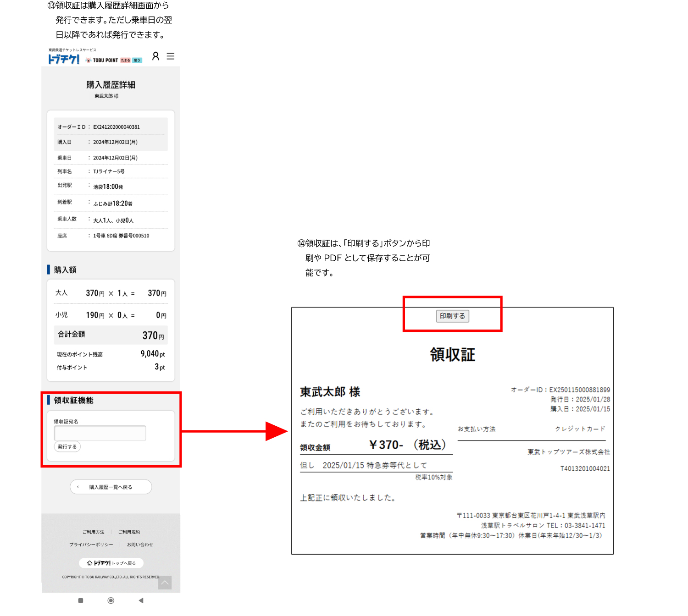Click the 座席 1号車 6D席 row
Screen dimensions: 688x616
111,236
